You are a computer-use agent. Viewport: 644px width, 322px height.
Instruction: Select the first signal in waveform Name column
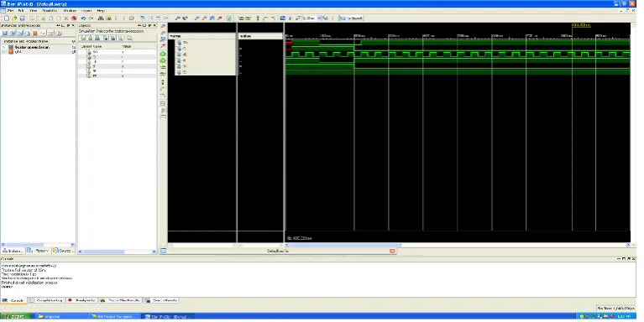pos(206,43)
